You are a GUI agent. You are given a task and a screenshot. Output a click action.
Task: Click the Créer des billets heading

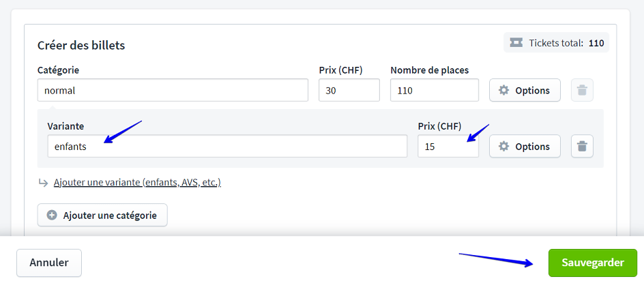pyautogui.click(x=81, y=45)
